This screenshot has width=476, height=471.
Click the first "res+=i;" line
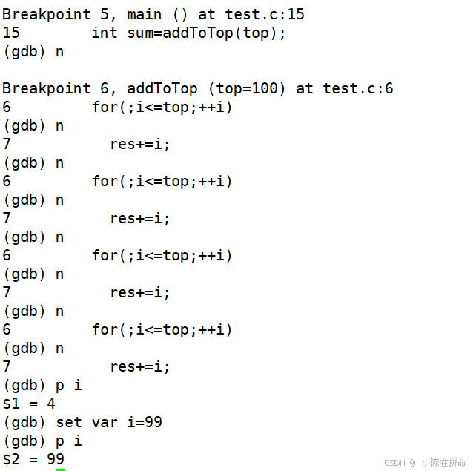[x=139, y=144]
